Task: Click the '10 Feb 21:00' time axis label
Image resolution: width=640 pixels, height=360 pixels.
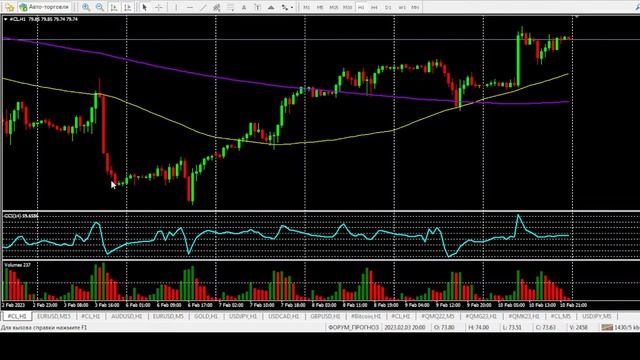Action: tap(573, 305)
